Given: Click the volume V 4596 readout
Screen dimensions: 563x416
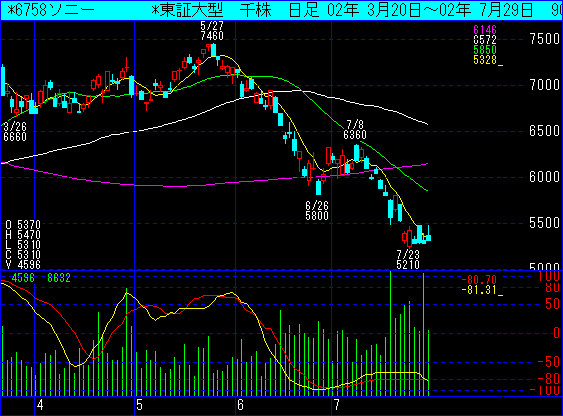Looking at the screenshot, I should pyautogui.click(x=23, y=265).
